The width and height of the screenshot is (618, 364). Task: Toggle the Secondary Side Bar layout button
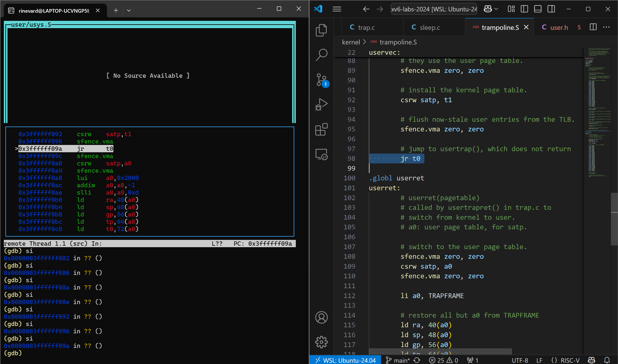(x=551, y=9)
